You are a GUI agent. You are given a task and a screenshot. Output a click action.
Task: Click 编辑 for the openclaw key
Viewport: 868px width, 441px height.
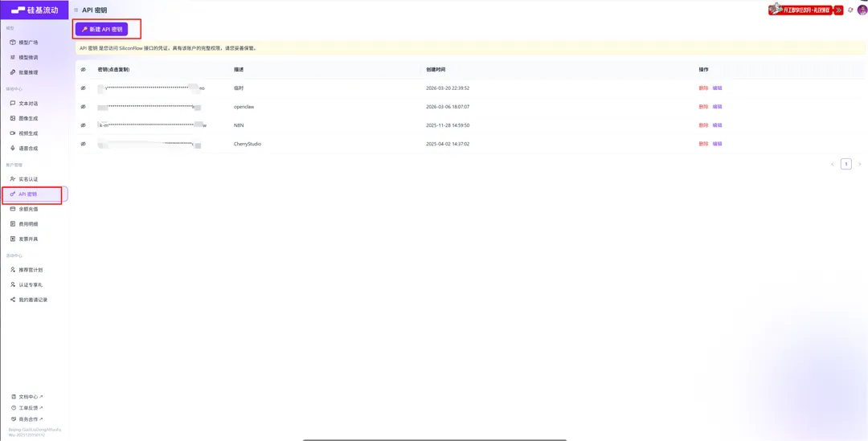point(717,106)
